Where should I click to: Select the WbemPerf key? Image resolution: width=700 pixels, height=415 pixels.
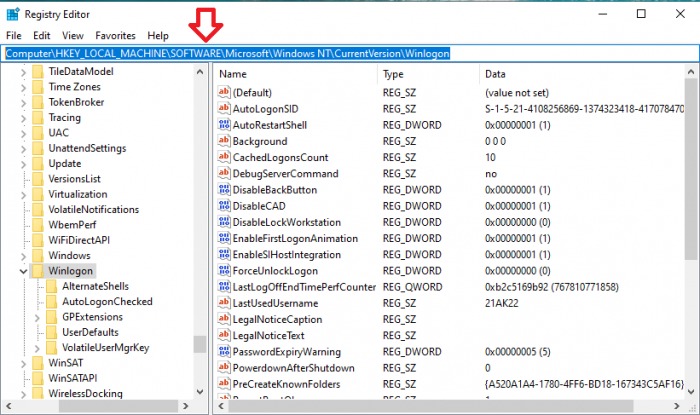pos(72,224)
